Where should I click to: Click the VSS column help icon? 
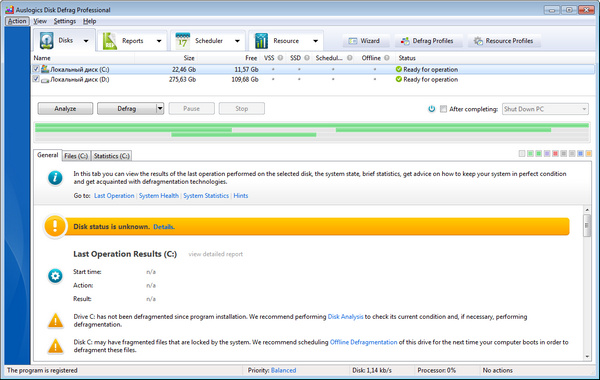(280, 58)
